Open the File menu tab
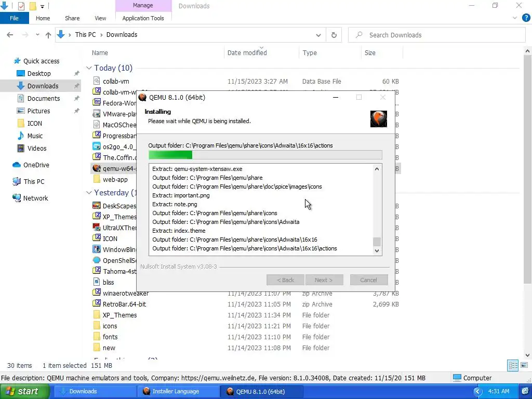532x399 pixels. (x=14, y=18)
